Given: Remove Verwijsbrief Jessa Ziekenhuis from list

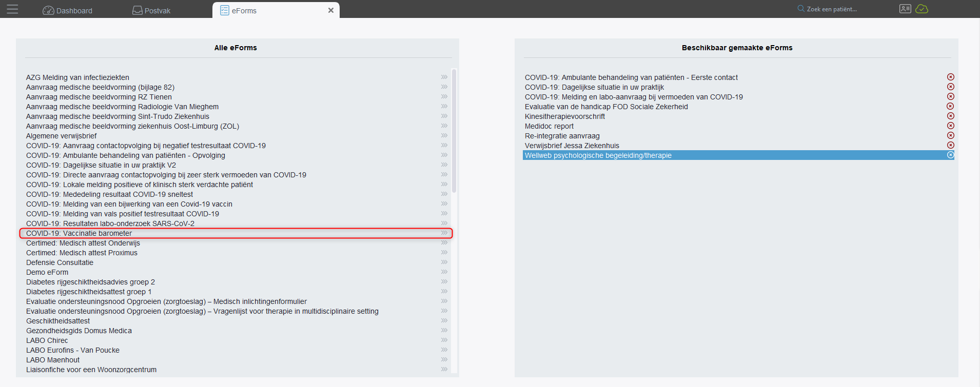Looking at the screenshot, I should pyautogui.click(x=950, y=145).
